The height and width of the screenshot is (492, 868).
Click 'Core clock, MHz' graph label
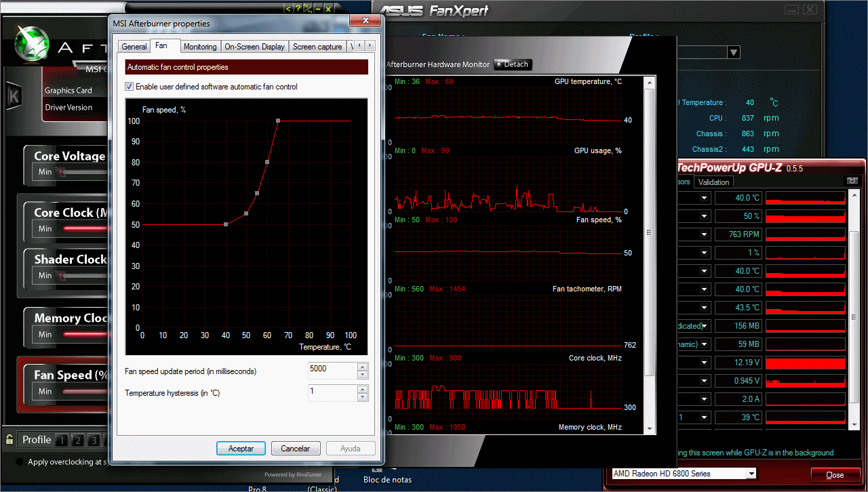click(x=595, y=358)
